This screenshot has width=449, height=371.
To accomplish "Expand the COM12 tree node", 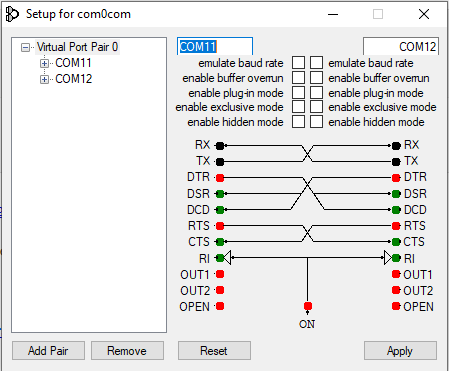I will tap(44, 79).
